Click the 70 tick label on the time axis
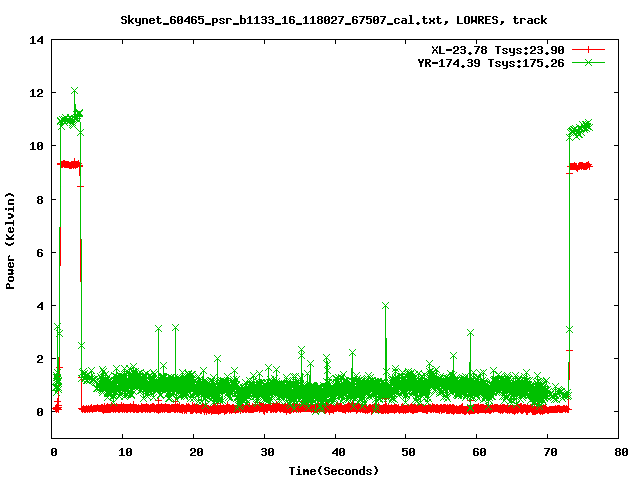Viewport: 640px width, 480px height. coord(550,452)
